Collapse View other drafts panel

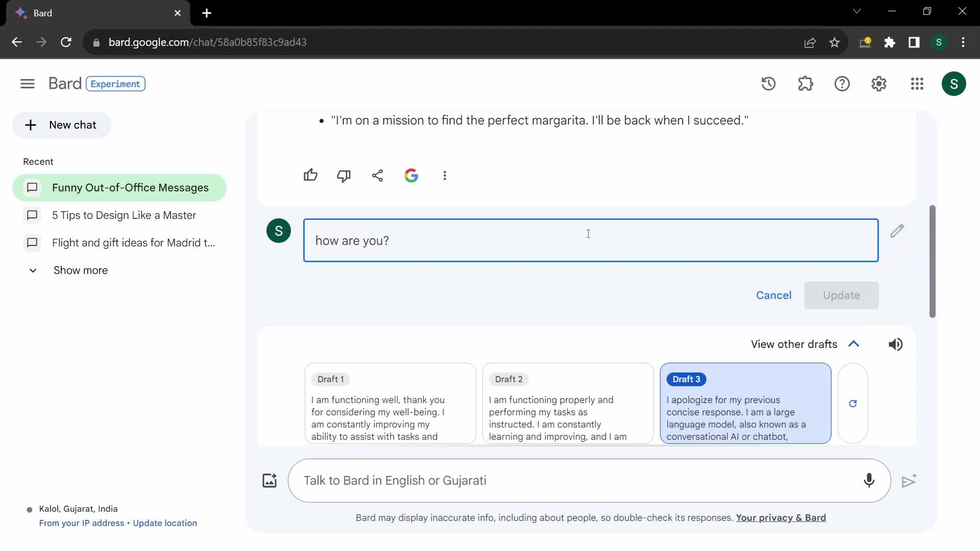pos(853,344)
